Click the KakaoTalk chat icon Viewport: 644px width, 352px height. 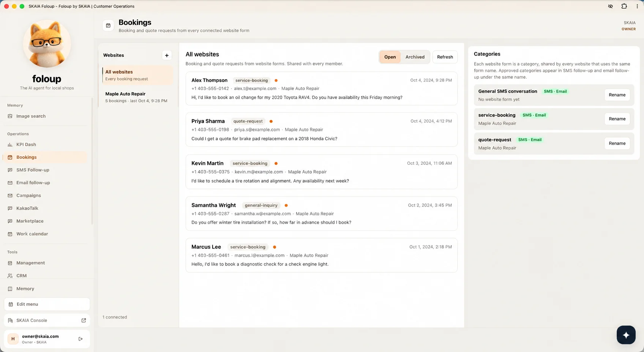pos(10,208)
